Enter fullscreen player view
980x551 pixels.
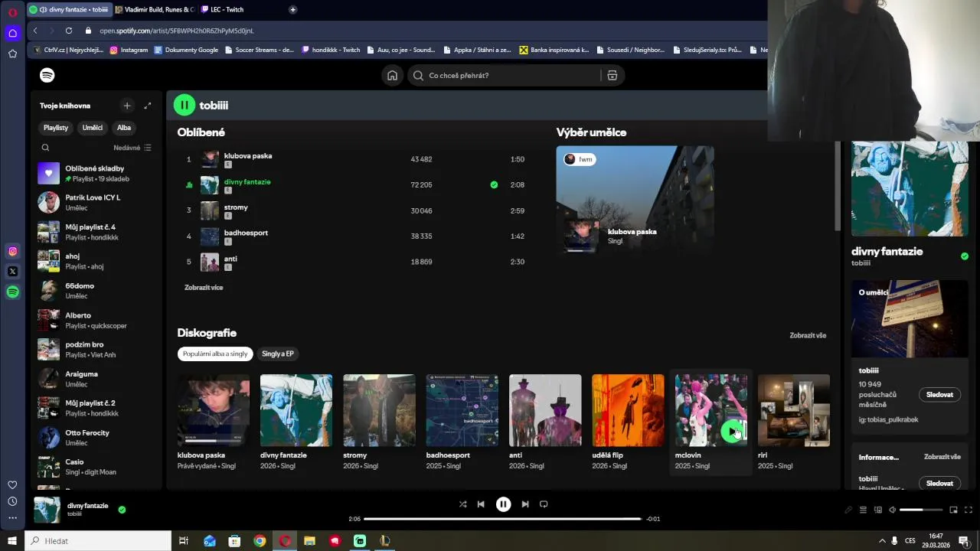pyautogui.click(x=969, y=510)
